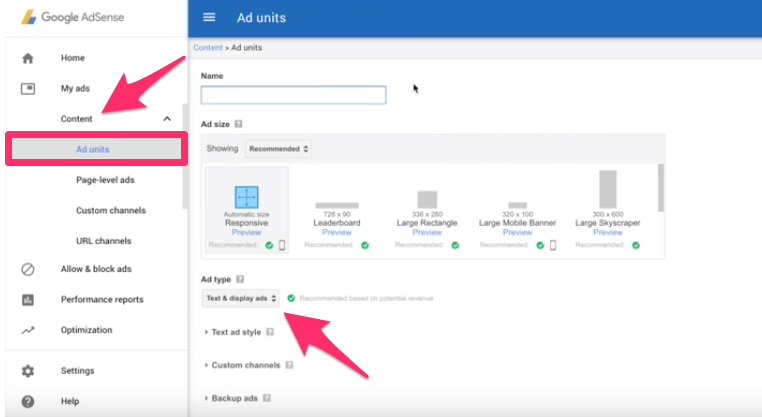Open Settings in the sidebar
Viewport: 762px width, 417px height.
[78, 371]
